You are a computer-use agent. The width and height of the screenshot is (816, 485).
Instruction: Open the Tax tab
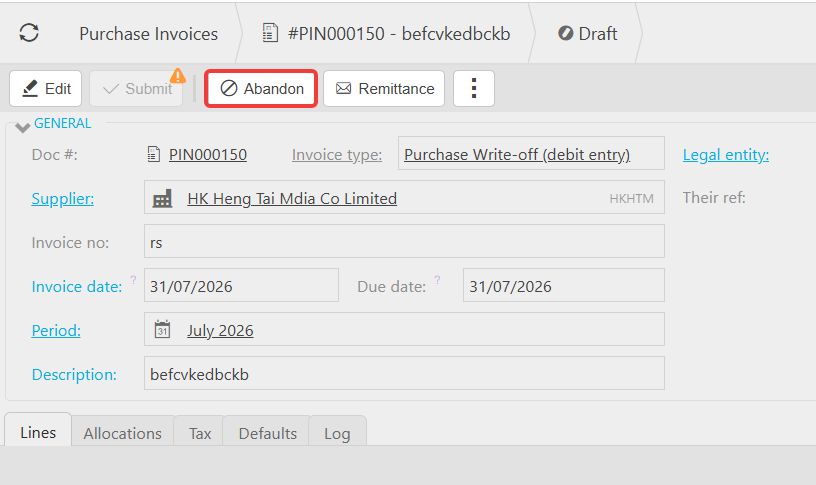coord(200,432)
